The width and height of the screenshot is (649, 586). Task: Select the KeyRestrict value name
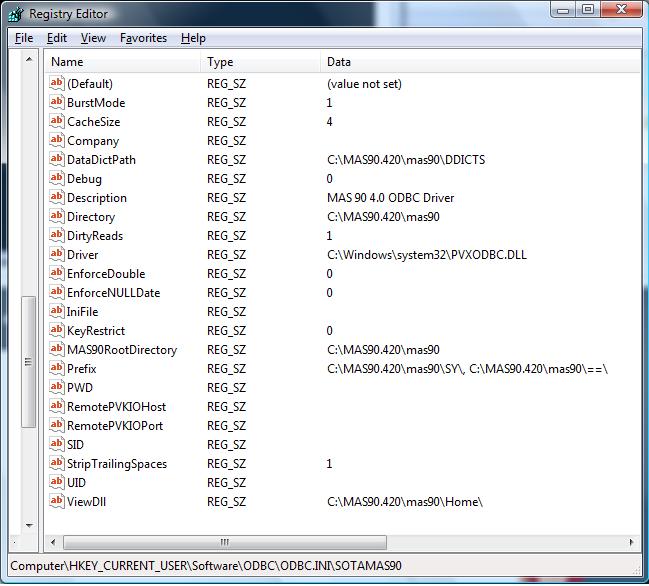click(96, 331)
